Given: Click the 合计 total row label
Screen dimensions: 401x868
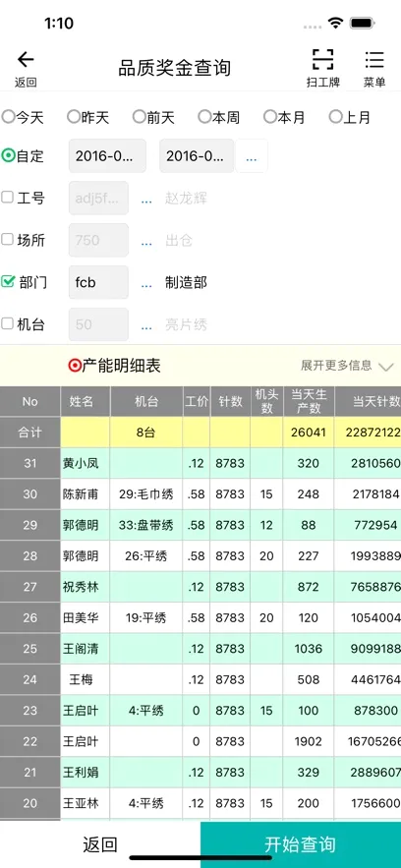Looking at the screenshot, I should point(29,433).
